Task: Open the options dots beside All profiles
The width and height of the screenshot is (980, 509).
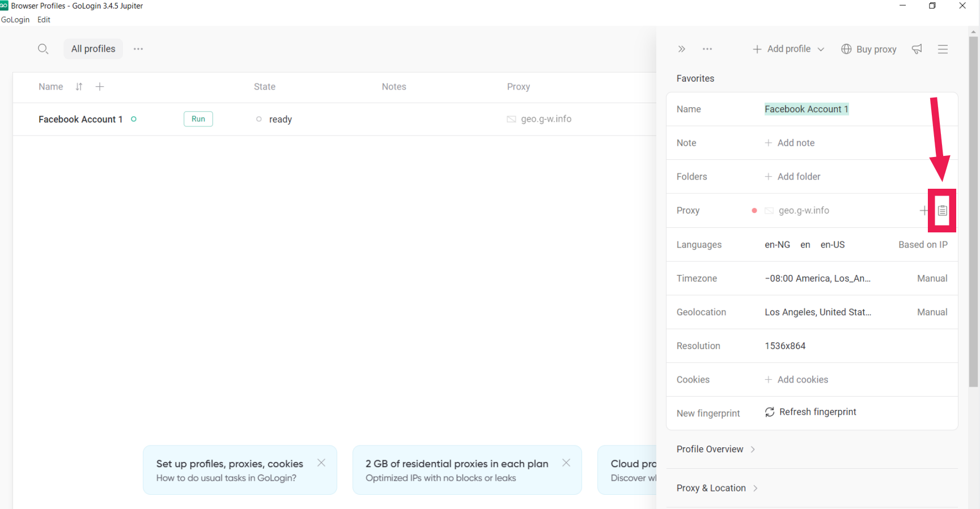Action: (138, 49)
